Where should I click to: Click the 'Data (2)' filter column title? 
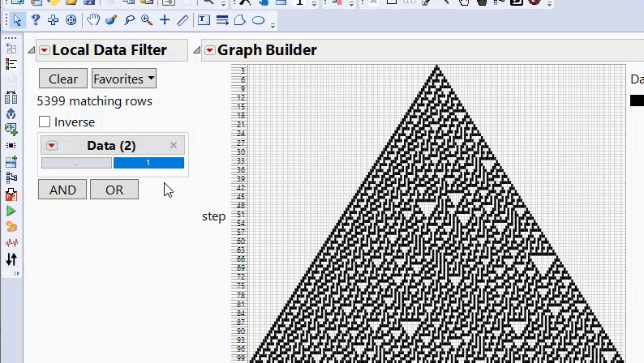(x=111, y=146)
